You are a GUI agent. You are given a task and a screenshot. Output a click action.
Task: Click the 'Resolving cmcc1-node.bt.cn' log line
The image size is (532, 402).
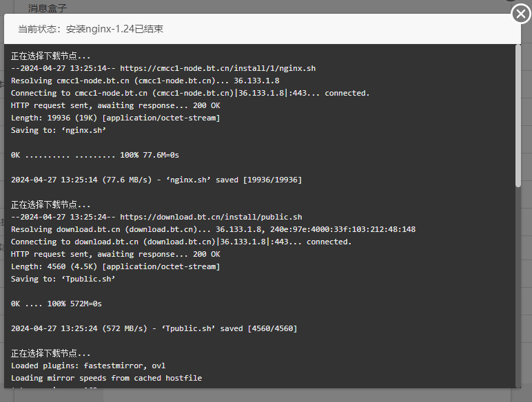pos(145,81)
